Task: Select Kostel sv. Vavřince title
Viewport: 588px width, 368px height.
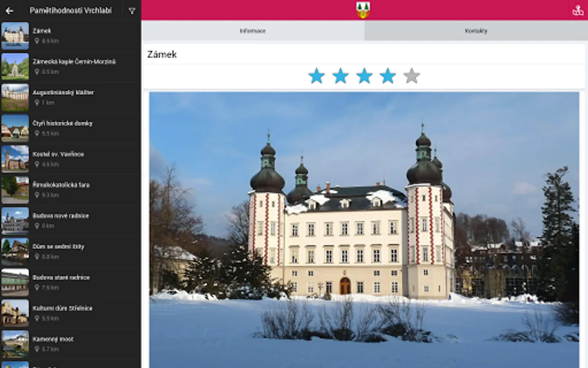Action: coord(58,154)
